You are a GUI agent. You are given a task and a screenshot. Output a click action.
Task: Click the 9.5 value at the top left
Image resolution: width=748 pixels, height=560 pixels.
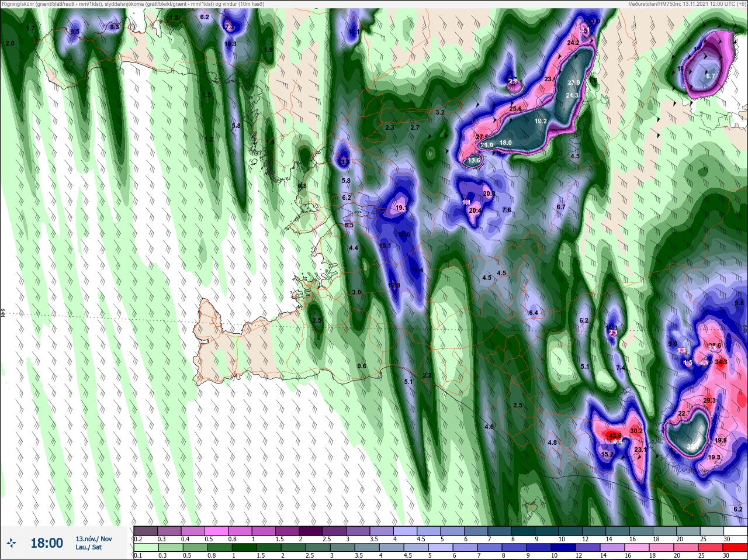[75, 32]
